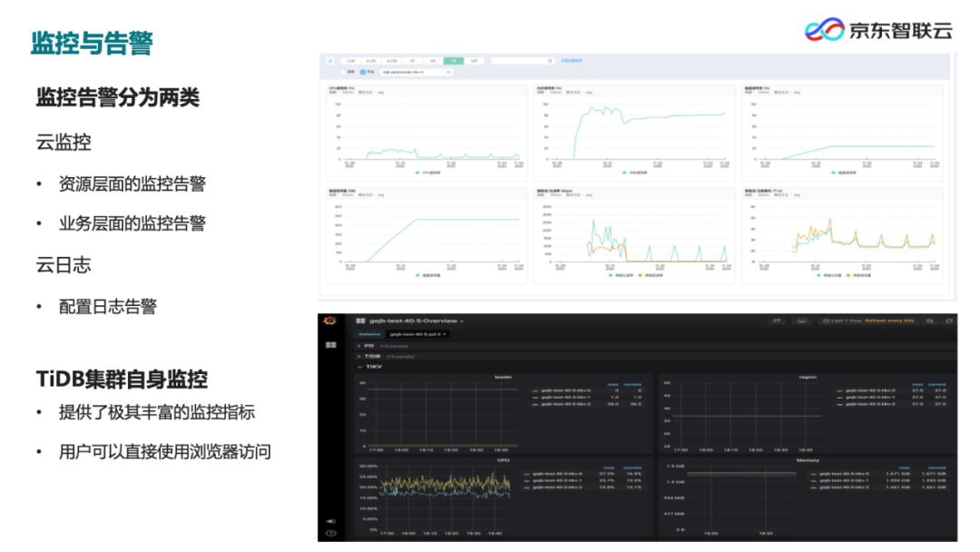Click the date range input field
The width and height of the screenshot is (980, 552).
[x=523, y=61]
